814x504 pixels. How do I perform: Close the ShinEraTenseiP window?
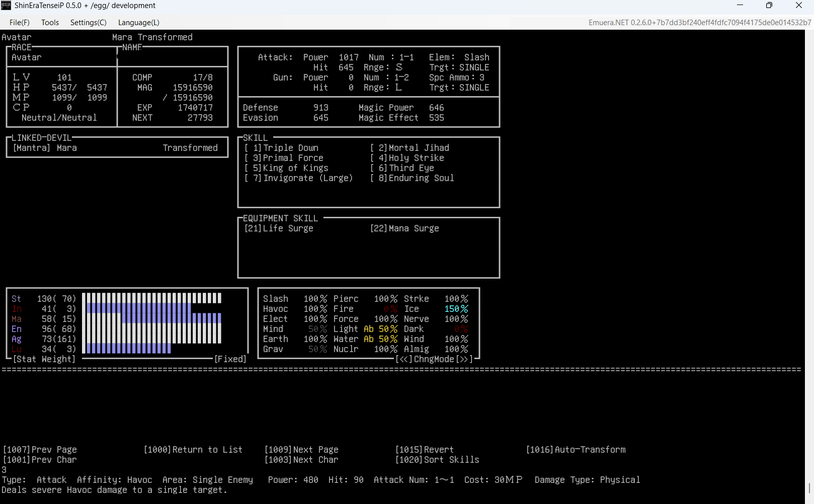799,6
